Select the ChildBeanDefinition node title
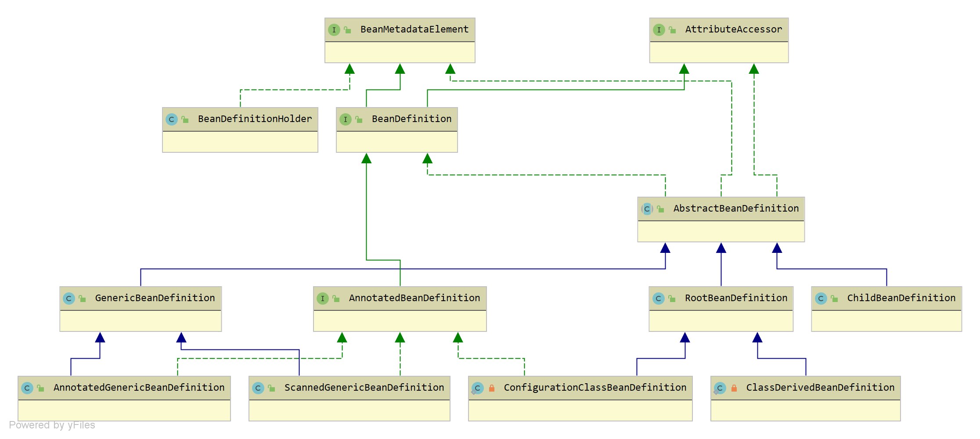This screenshot has width=980, height=439. (x=901, y=298)
